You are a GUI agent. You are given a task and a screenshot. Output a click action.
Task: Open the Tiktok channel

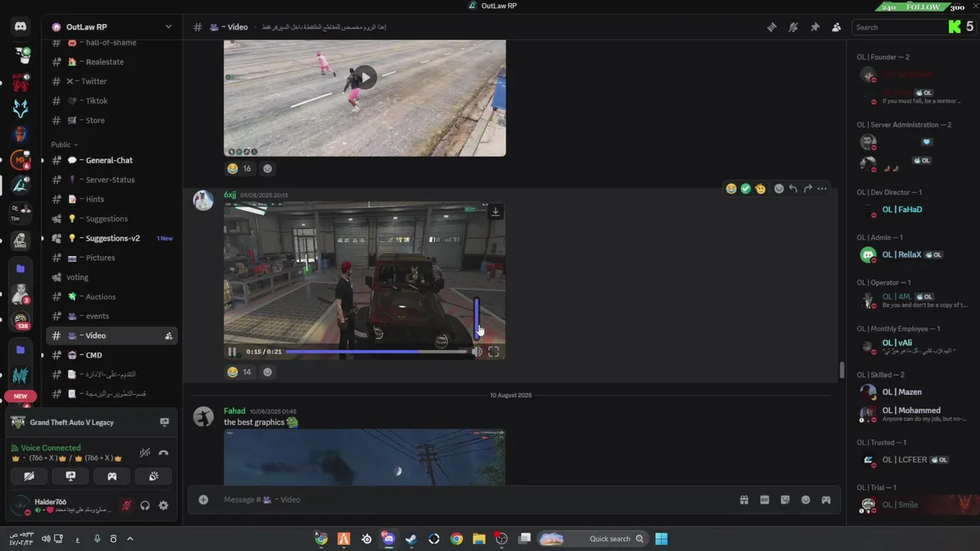[x=112, y=101]
